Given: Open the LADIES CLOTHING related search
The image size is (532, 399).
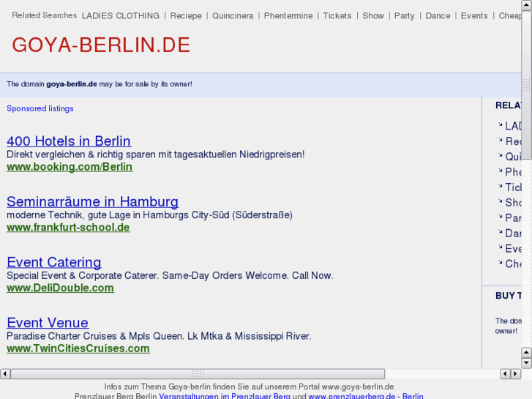Looking at the screenshot, I should tap(121, 16).
